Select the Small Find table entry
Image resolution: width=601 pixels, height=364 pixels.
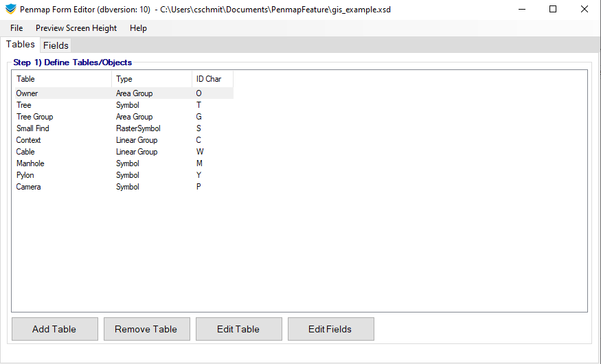(x=33, y=128)
